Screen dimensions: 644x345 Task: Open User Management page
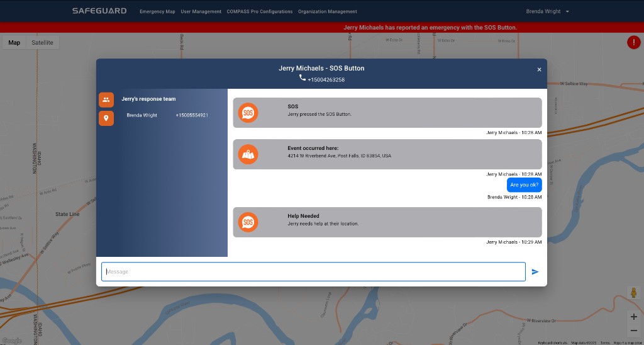pos(201,11)
